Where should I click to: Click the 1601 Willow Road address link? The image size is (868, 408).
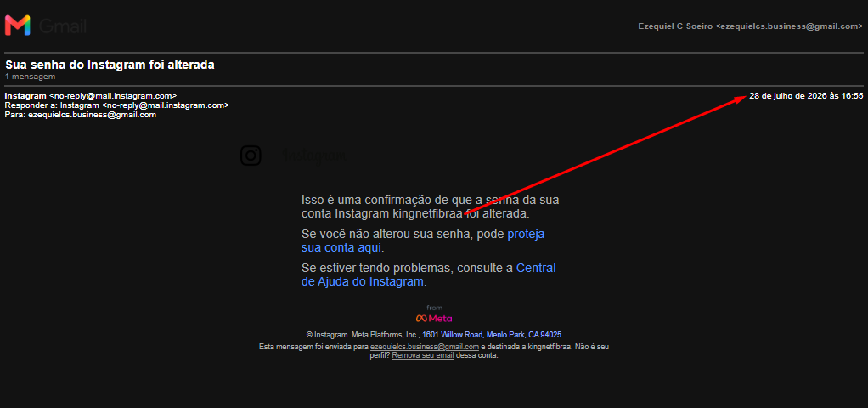pyautogui.click(x=492, y=335)
